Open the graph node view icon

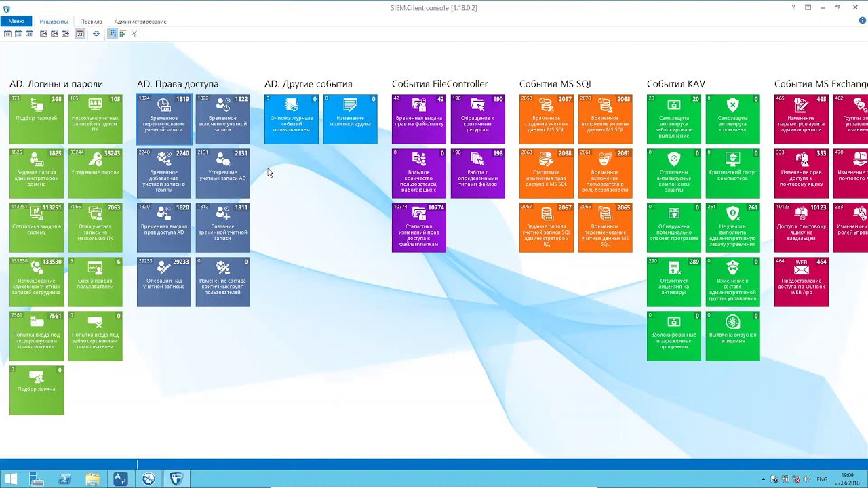tap(134, 33)
